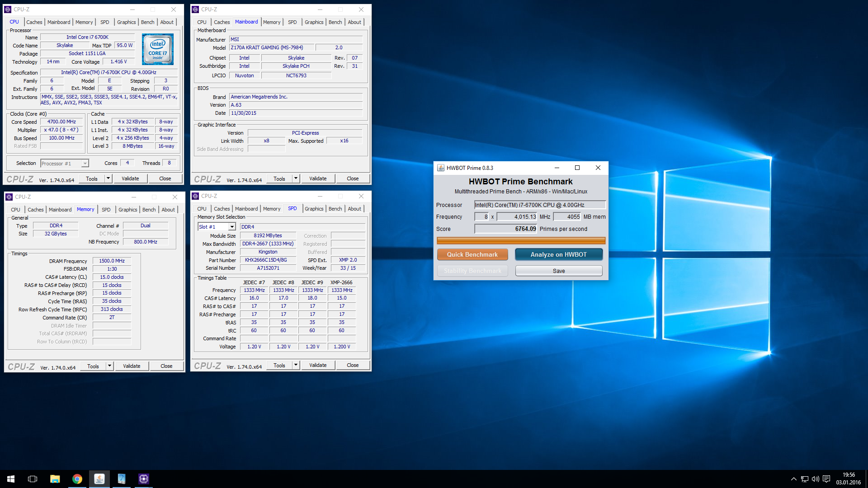Image resolution: width=868 pixels, height=488 pixels.
Task: Open Task View from the taskbar
Action: point(33,479)
